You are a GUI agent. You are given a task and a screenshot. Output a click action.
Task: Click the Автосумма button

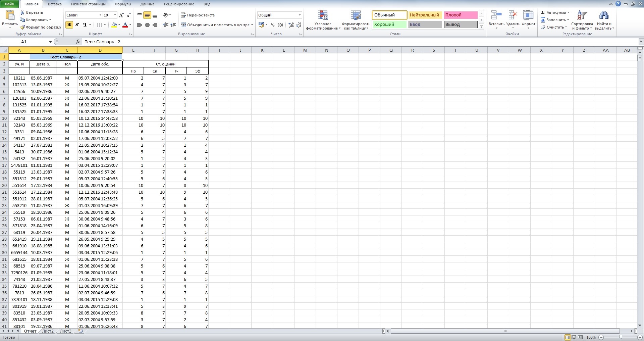click(x=555, y=12)
